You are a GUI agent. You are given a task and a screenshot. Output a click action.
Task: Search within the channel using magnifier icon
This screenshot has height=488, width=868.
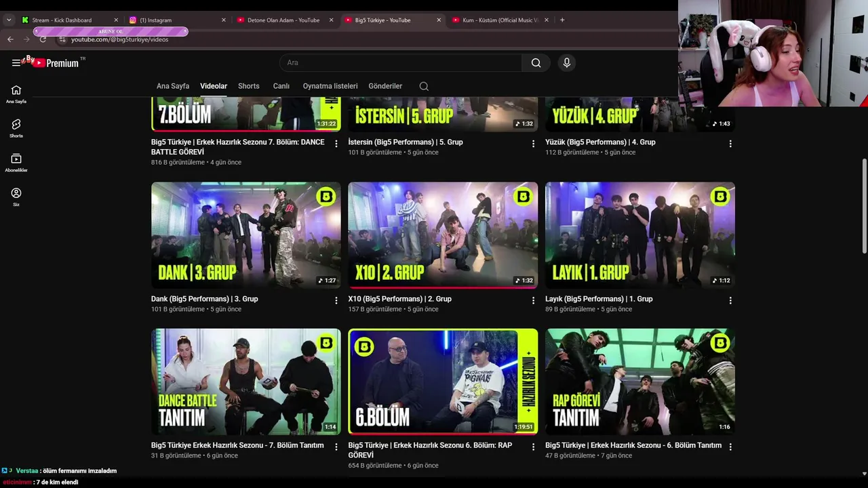pyautogui.click(x=424, y=86)
